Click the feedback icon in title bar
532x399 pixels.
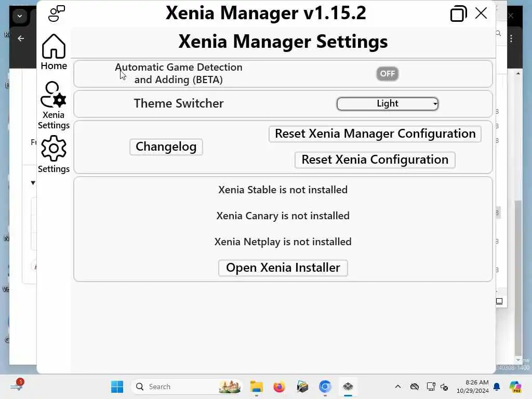(56, 14)
